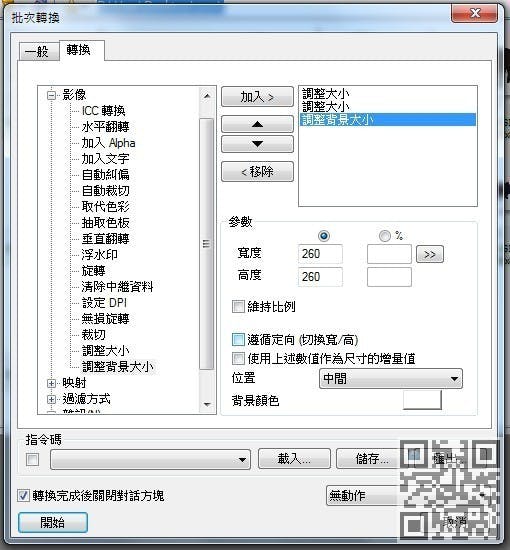The width and height of the screenshot is (510, 550).
Task: Close the 批次轉換 dialog
Action: click(x=475, y=14)
